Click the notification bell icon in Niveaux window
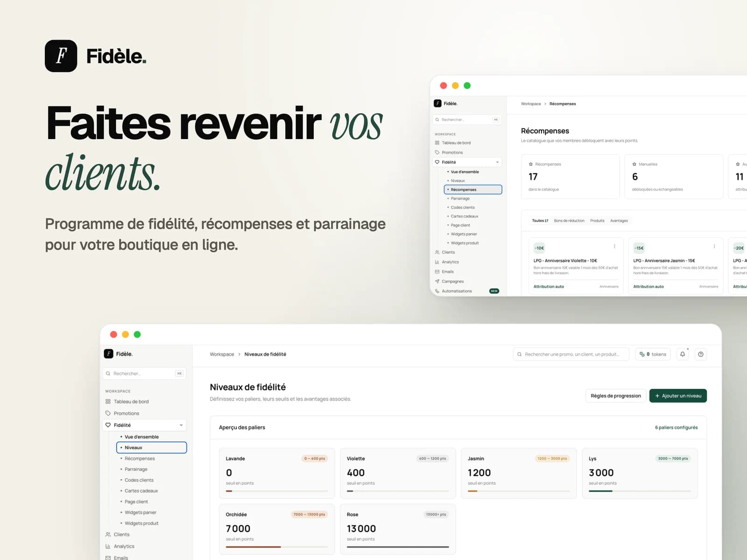This screenshot has height=560, width=747. pyautogui.click(x=682, y=354)
